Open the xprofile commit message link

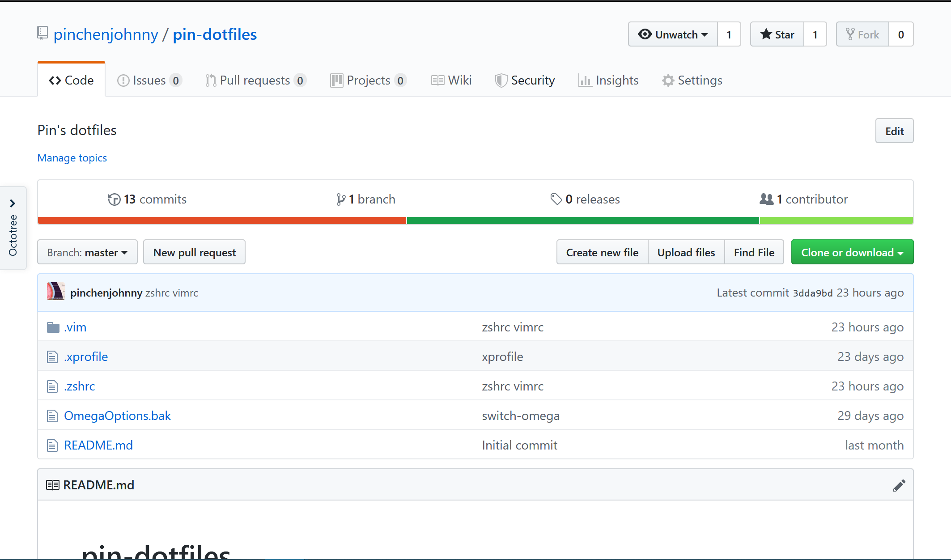(x=502, y=357)
